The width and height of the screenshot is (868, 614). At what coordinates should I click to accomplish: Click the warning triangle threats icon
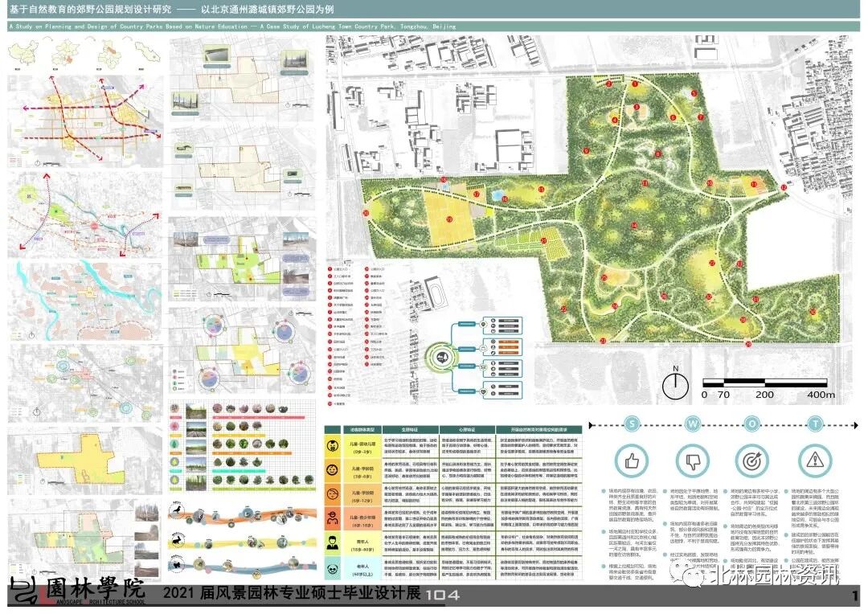(x=815, y=460)
